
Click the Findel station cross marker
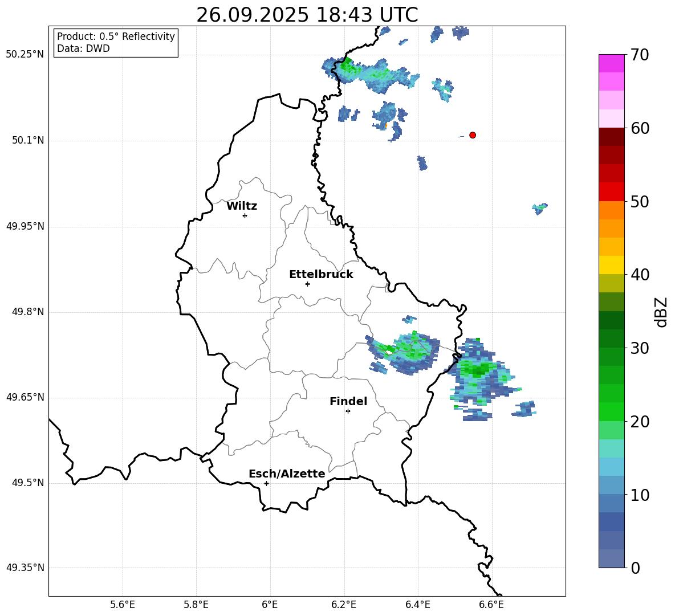tap(348, 411)
